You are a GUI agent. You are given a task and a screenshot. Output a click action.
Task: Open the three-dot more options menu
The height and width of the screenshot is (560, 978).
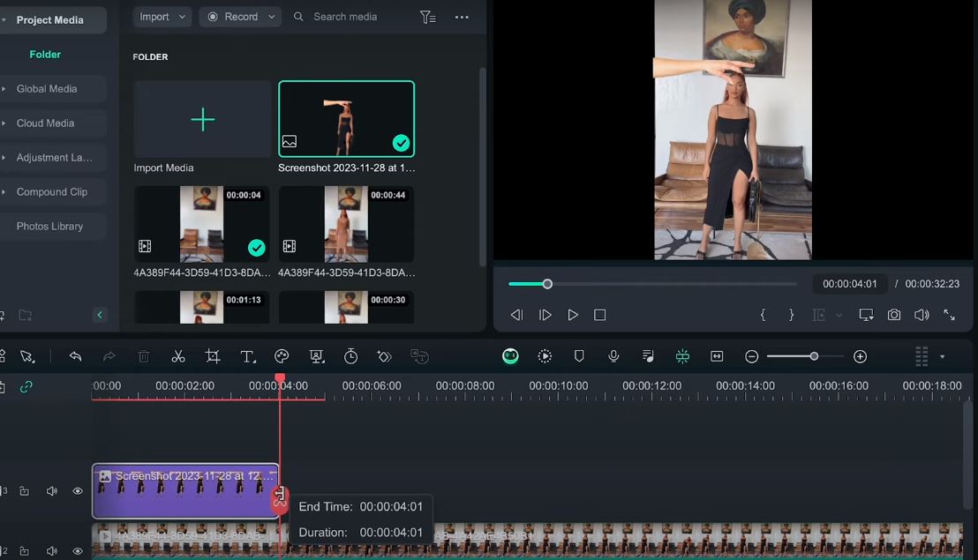(462, 17)
